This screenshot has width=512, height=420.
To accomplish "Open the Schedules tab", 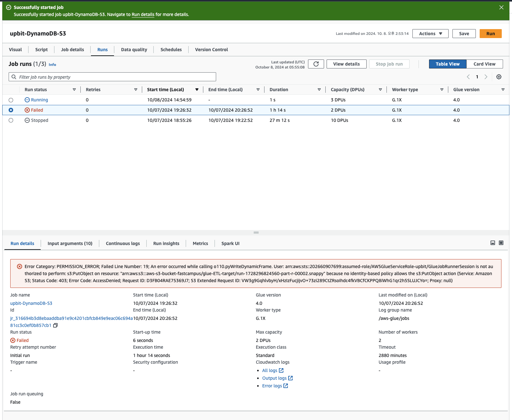I will [x=171, y=50].
